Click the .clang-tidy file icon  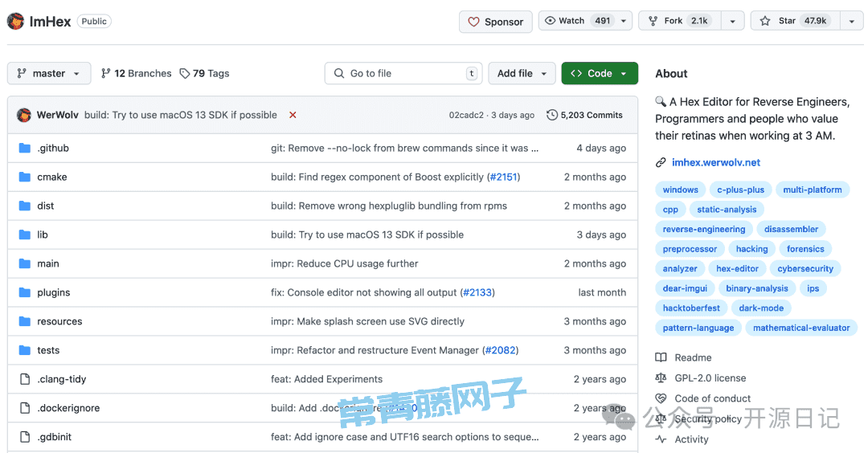coord(24,379)
